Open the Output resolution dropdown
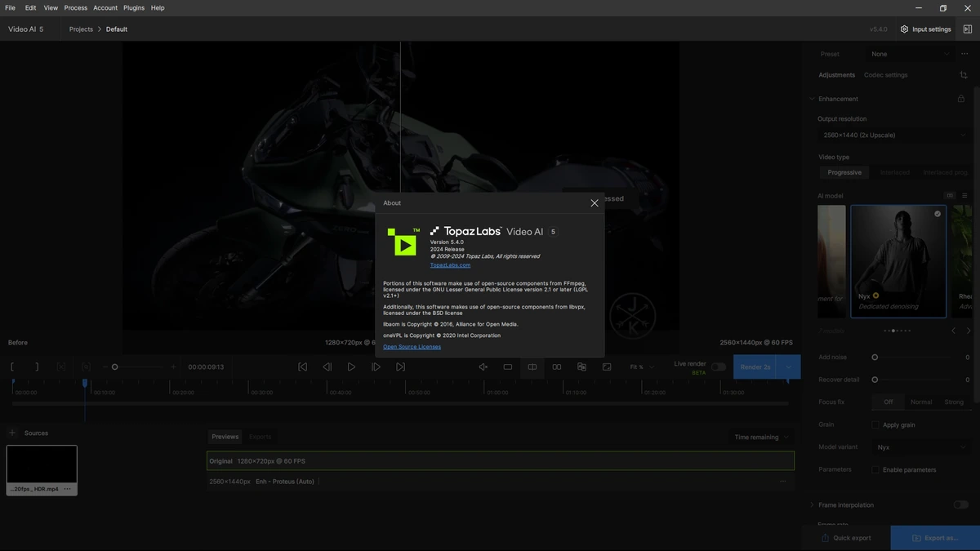 [x=894, y=136]
